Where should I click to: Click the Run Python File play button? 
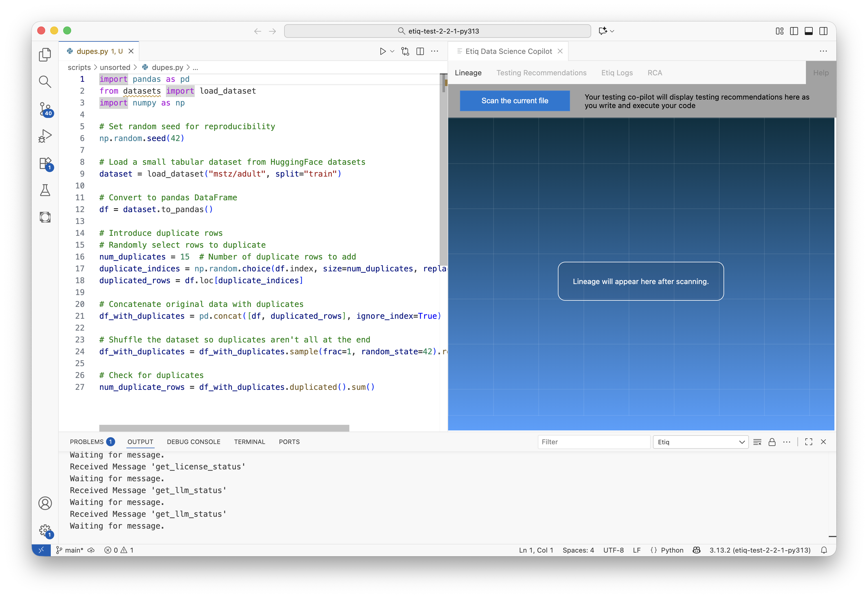pos(383,51)
